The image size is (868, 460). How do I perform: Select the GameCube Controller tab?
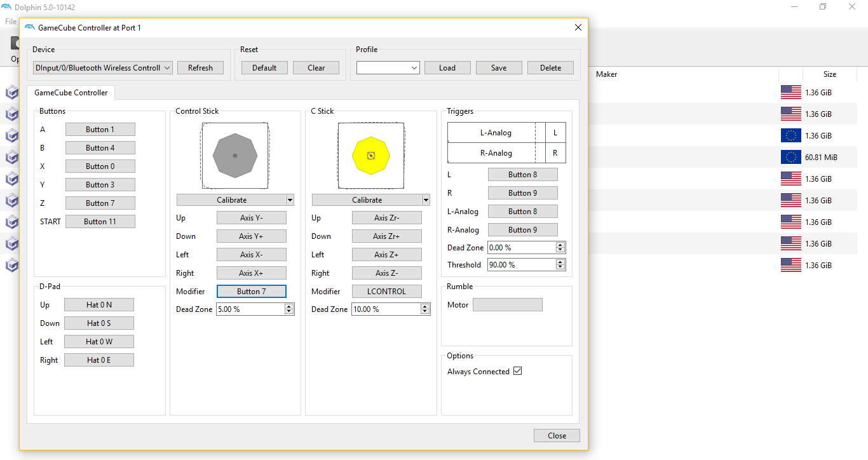point(71,92)
